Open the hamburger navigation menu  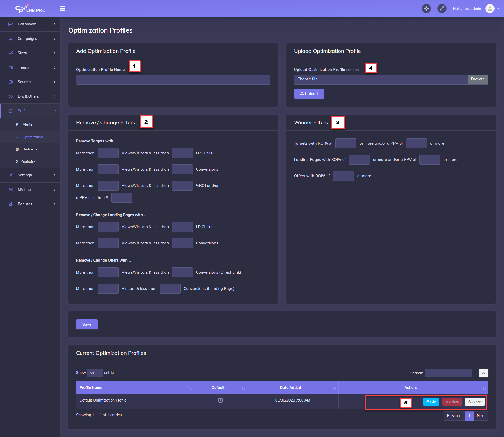[62, 8]
